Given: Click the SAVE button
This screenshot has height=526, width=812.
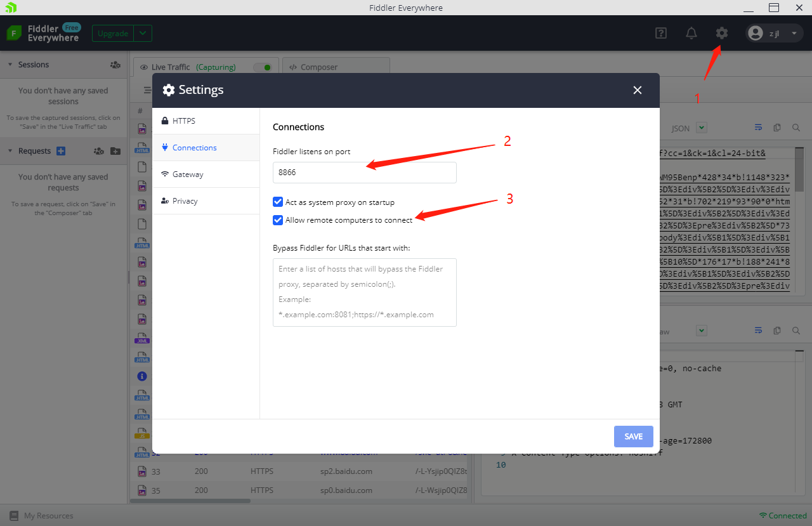Looking at the screenshot, I should [634, 437].
